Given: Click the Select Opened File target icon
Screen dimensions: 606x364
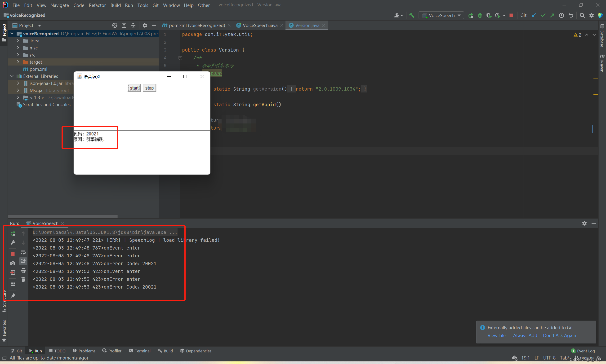Looking at the screenshot, I should coord(115,25).
